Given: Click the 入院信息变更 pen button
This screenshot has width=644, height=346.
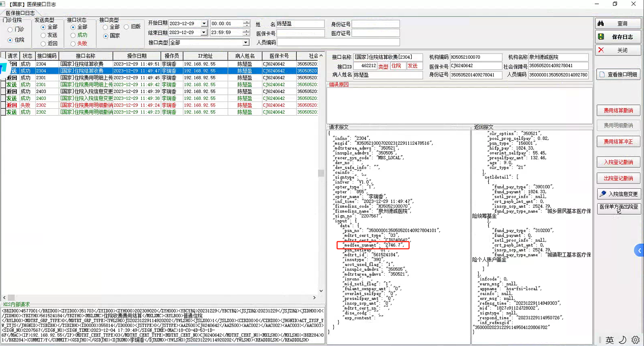Looking at the screenshot, I should coord(618,194).
